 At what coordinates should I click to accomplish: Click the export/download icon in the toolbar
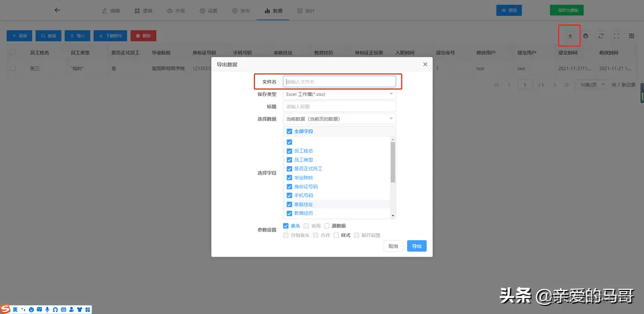pos(569,35)
